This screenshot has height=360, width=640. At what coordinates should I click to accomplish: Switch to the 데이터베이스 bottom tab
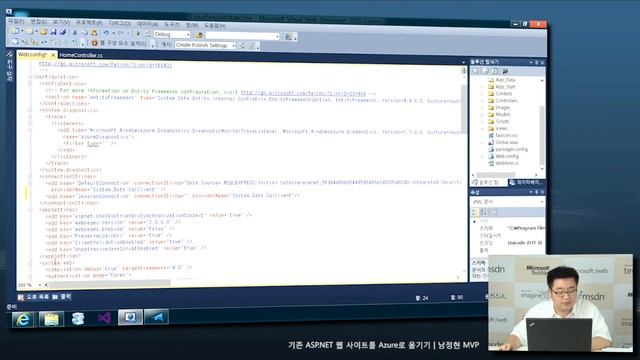coord(527,182)
